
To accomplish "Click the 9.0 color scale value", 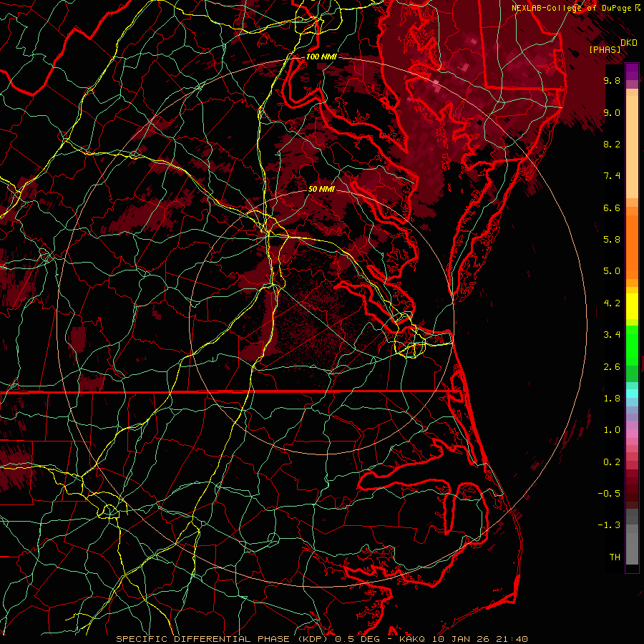I will (x=612, y=112).
